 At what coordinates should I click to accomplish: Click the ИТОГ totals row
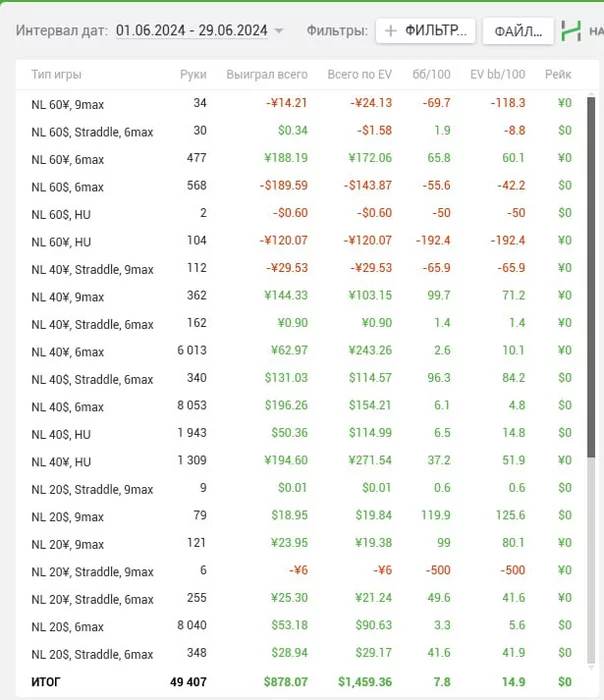[x=301, y=682]
